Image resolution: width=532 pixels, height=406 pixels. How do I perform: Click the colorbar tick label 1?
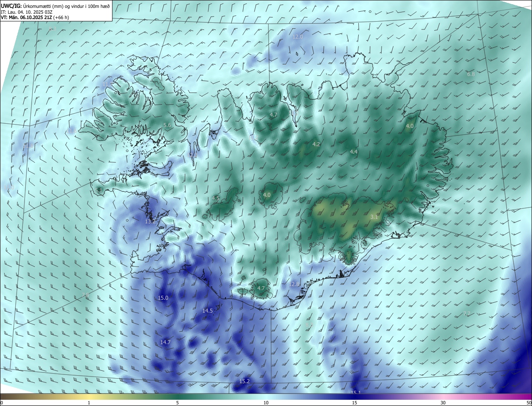(89, 403)
